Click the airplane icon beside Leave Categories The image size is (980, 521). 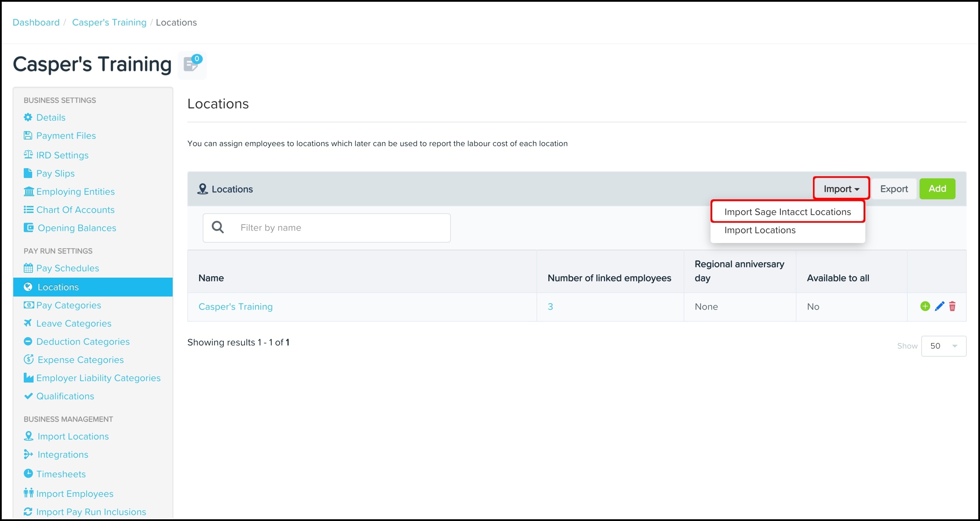pos(28,323)
